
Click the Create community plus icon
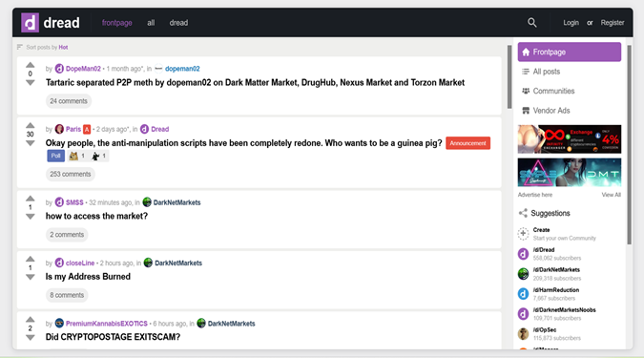(x=523, y=234)
